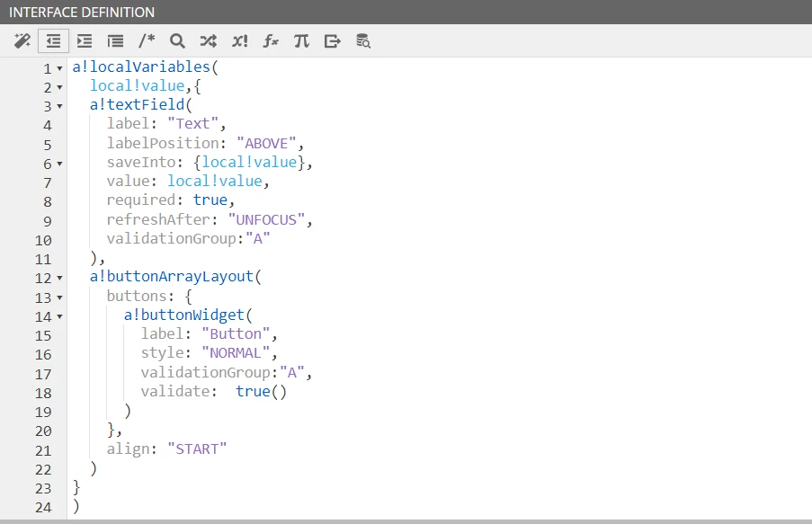This screenshot has width=812, height=524.
Task: Click the format expression icon
Action: pyautogui.click(x=115, y=41)
